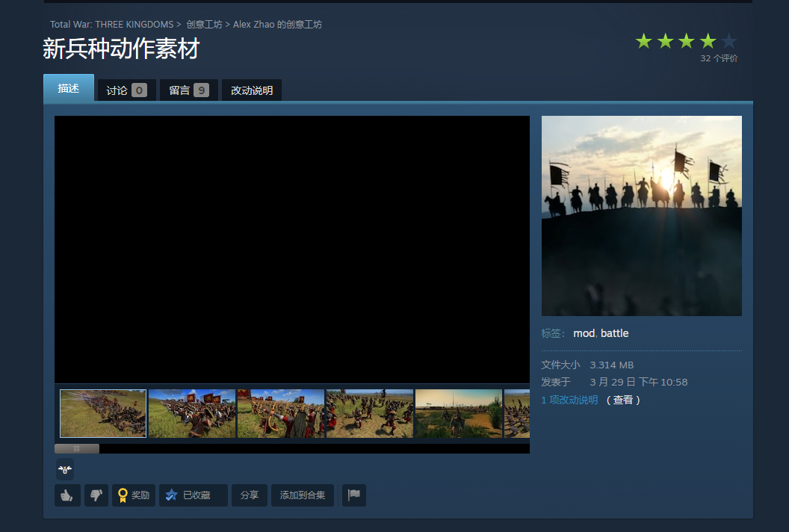This screenshot has width=789, height=532.
Task: Click the 32 个评价 rating count
Action: coord(719,58)
